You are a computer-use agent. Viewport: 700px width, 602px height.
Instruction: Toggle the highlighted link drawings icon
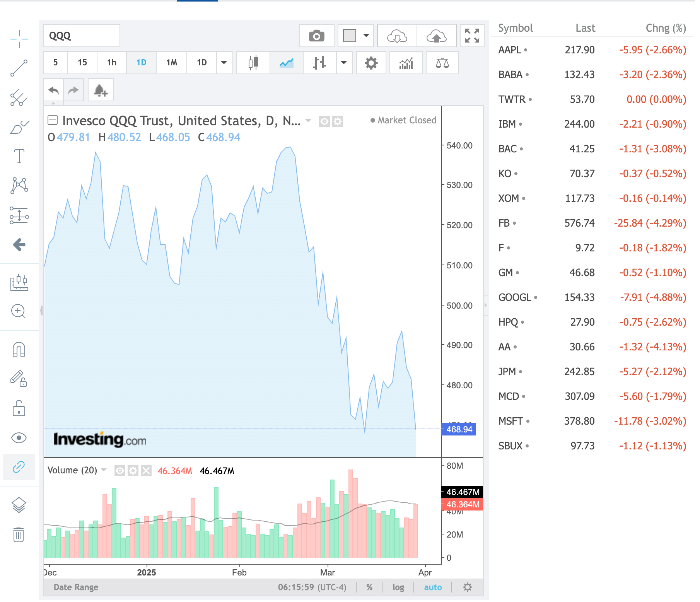pyautogui.click(x=19, y=467)
